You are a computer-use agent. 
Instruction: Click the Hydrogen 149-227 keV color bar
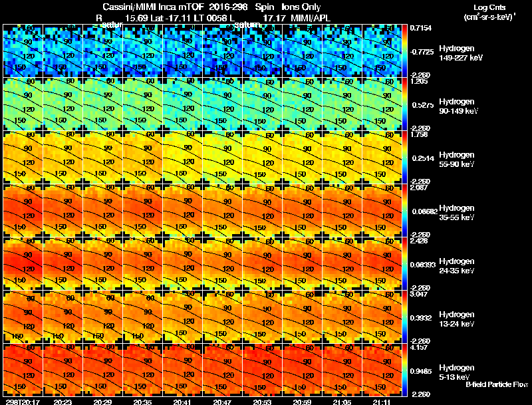[x=404, y=51]
